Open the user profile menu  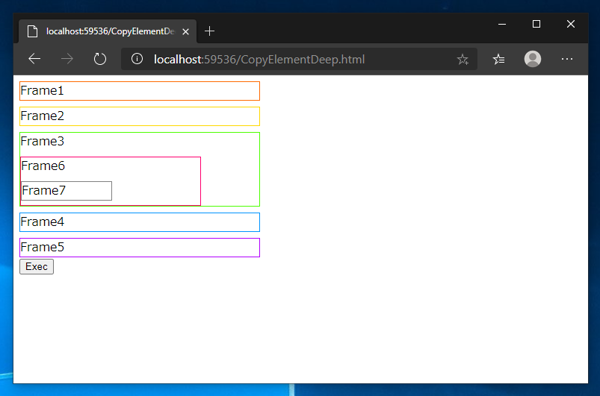[532, 59]
